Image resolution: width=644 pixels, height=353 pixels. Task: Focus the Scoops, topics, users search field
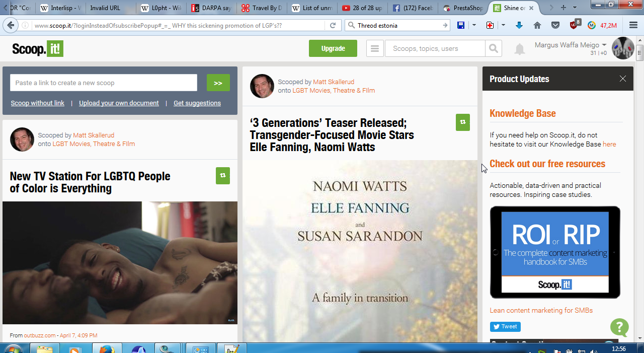[x=435, y=49]
